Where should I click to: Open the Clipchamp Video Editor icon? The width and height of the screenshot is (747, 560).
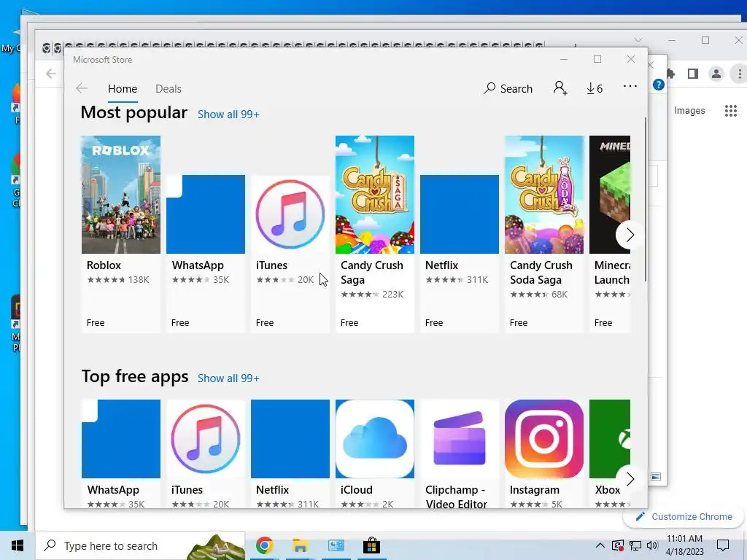(x=460, y=438)
